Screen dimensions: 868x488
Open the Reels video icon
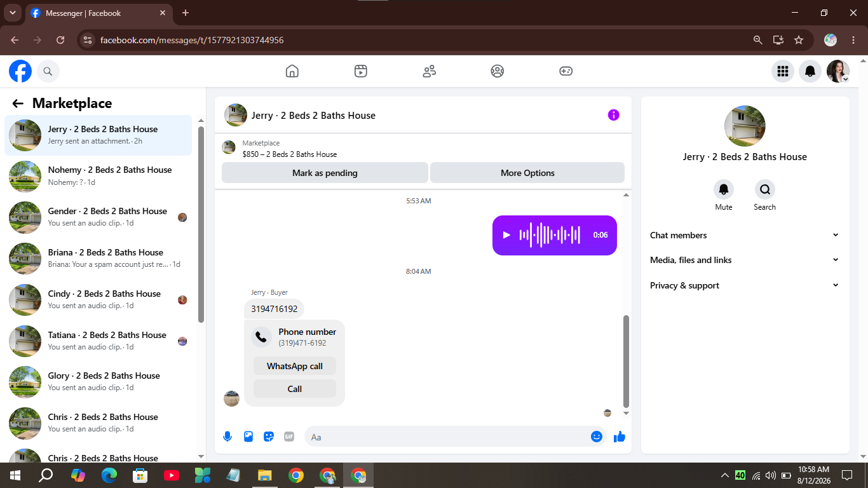[361, 71]
